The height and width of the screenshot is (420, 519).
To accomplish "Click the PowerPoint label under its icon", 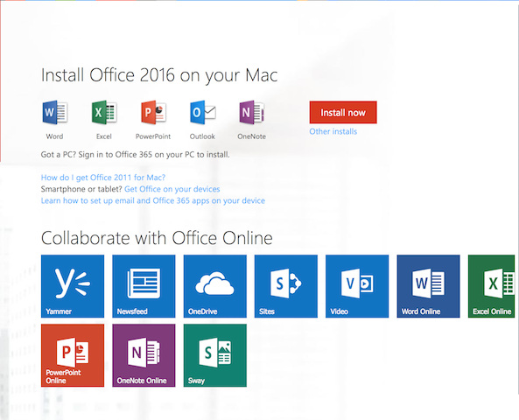I will [153, 136].
